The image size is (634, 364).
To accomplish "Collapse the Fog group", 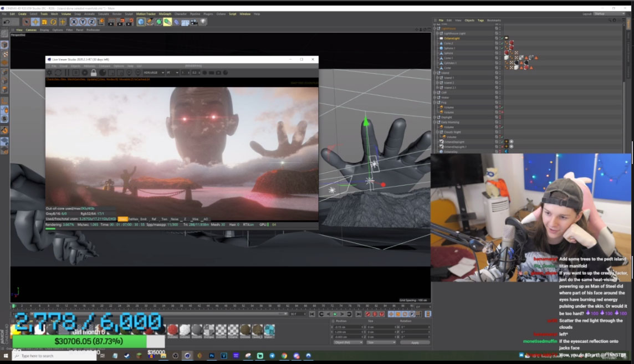I will (x=434, y=102).
